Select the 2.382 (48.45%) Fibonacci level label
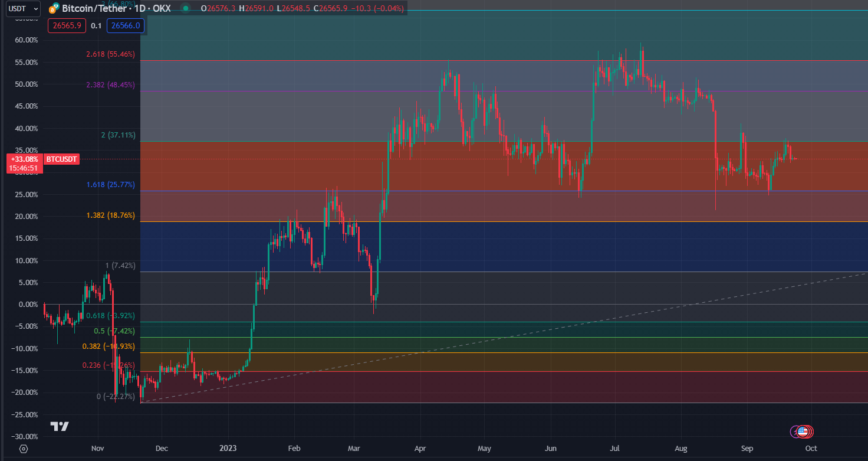Viewport: 868px width, 461px height. tap(110, 85)
